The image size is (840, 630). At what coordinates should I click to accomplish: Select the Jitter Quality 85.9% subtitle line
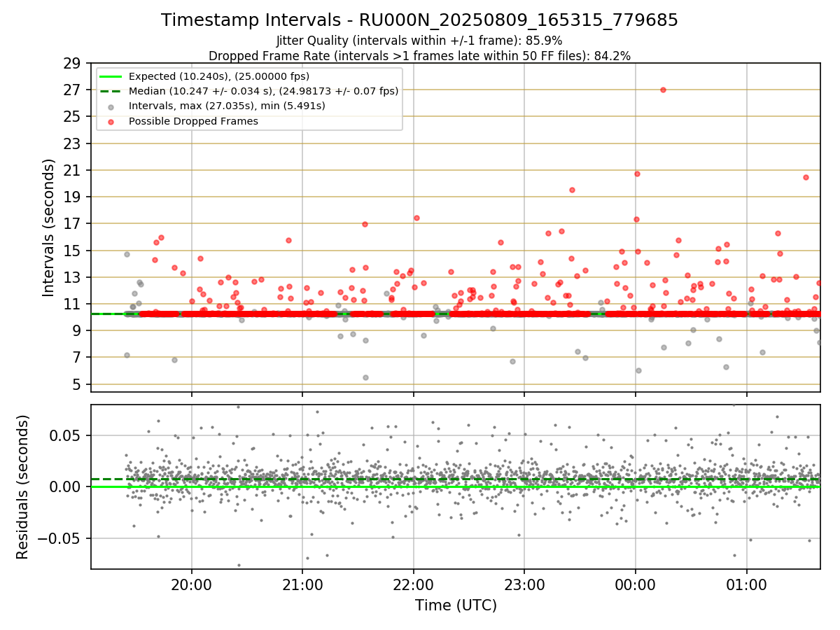click(419, 41)
